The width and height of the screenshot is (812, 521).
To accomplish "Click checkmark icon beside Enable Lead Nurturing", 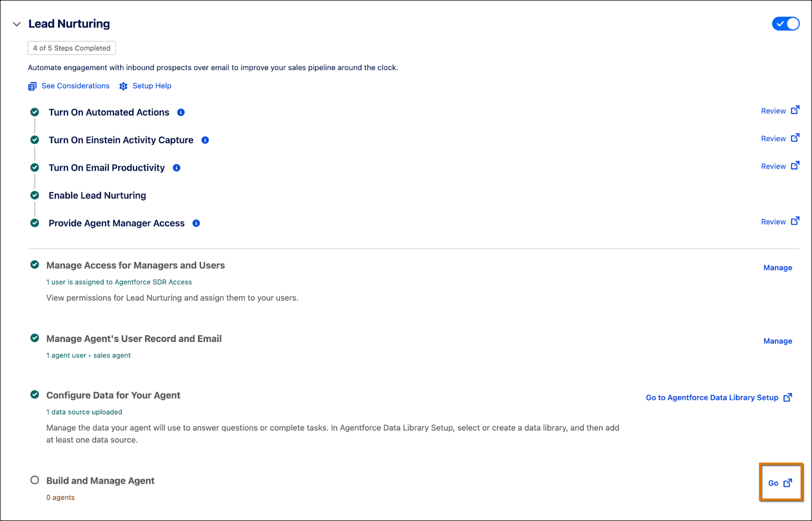I will coord(35,195).
